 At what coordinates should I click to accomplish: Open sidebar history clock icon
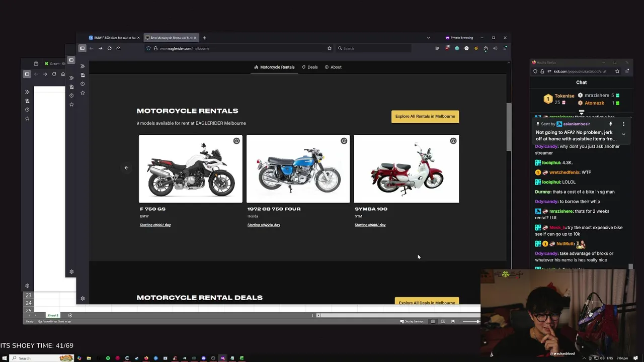pos(83,83)
